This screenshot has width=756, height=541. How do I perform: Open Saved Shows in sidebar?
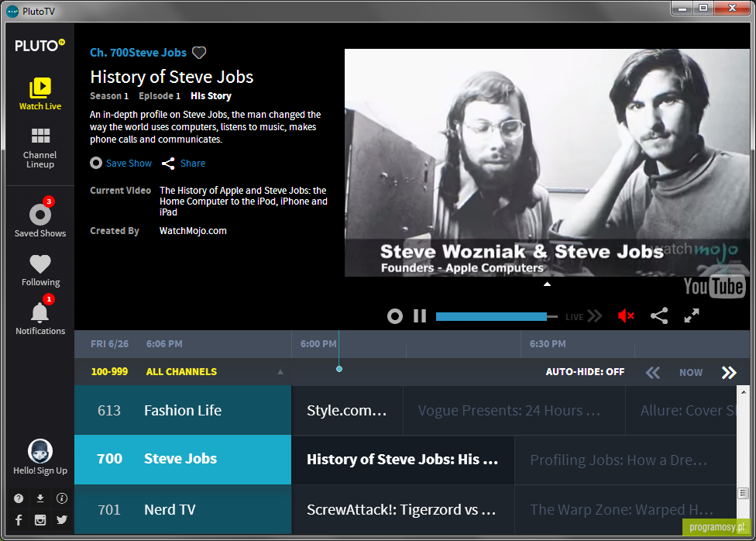tap(40, 217)
